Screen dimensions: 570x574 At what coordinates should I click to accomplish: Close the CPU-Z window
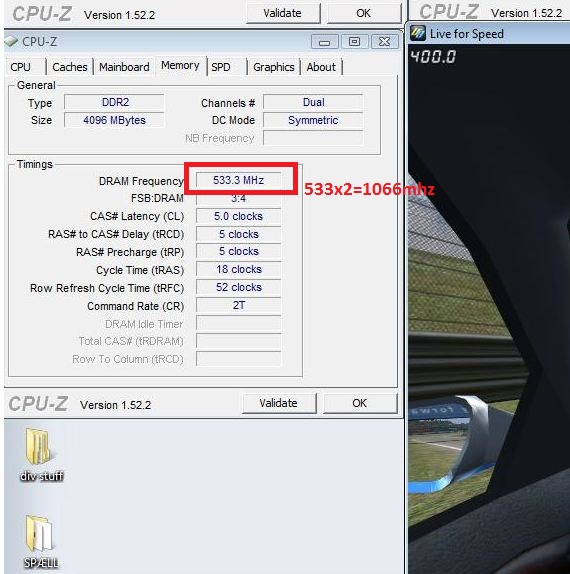click(x=384, y=42)
